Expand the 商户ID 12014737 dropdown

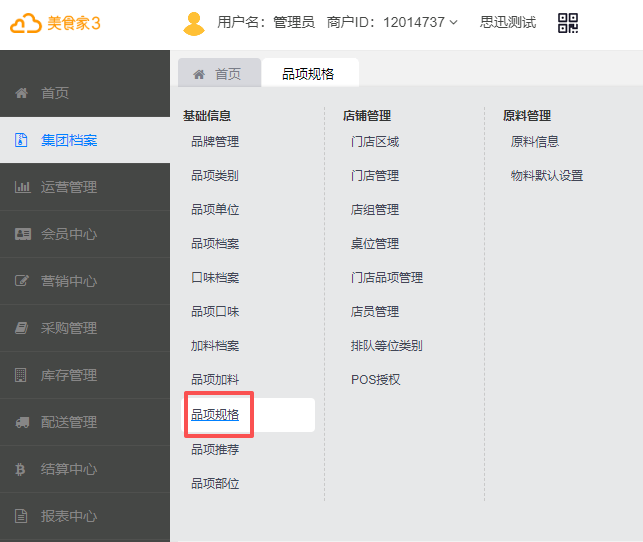coord(392,22)
